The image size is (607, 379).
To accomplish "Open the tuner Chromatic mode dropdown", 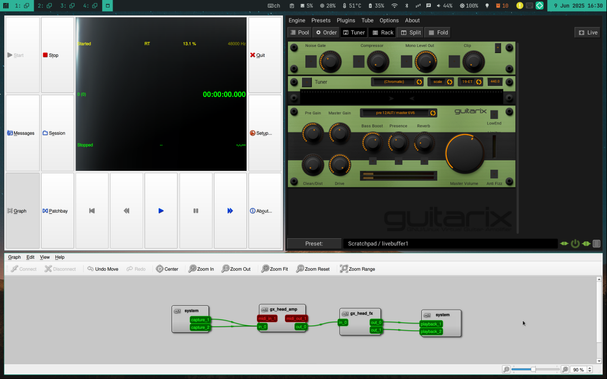I will [x=397, y=82].
